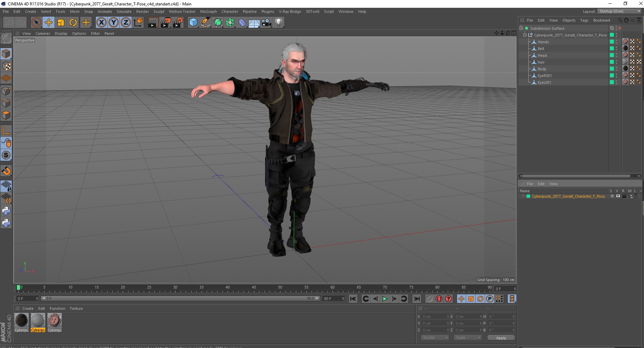Activate the Rotate tool
This screenshot has height=348, width=644.
tap(73, 23)
